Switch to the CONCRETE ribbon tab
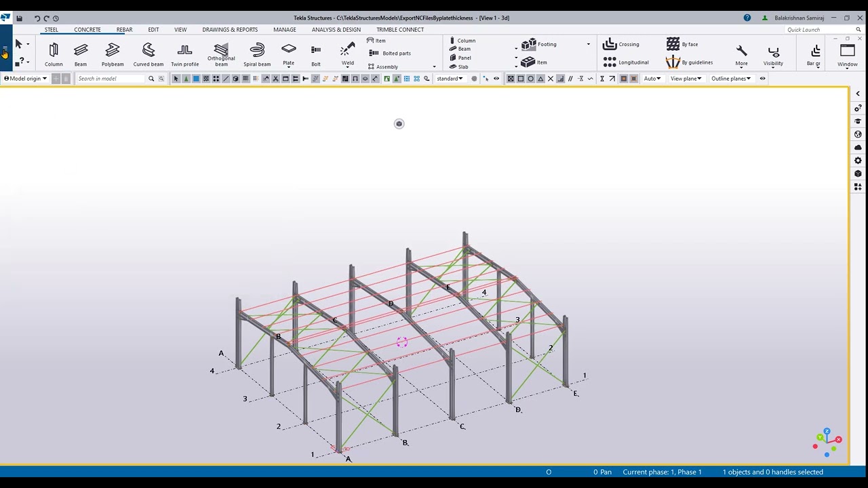Viewport: 868px width, 488px height. click(x=87, y=30)
